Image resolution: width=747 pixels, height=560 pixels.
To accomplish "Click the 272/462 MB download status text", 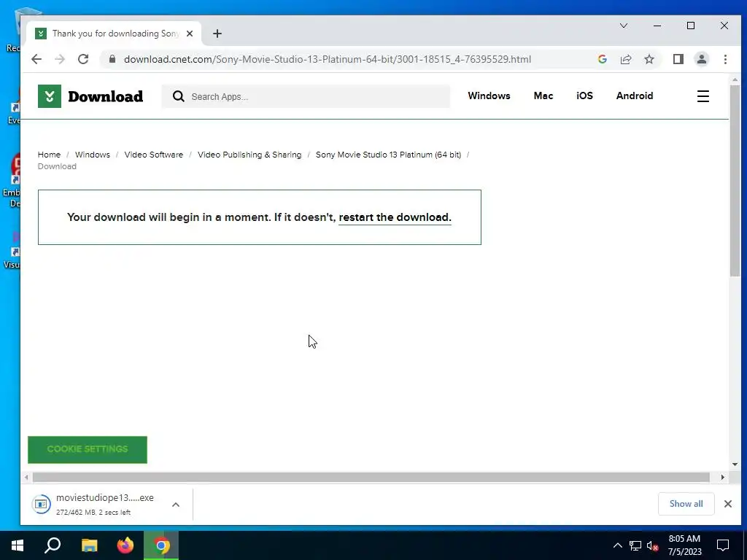I will [93, 513].
